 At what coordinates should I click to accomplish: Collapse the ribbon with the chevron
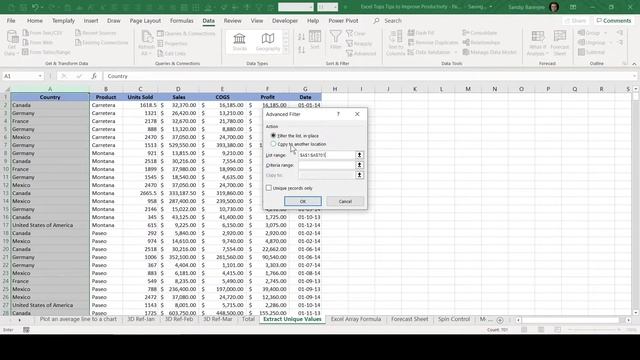click(x=634, y=64)
